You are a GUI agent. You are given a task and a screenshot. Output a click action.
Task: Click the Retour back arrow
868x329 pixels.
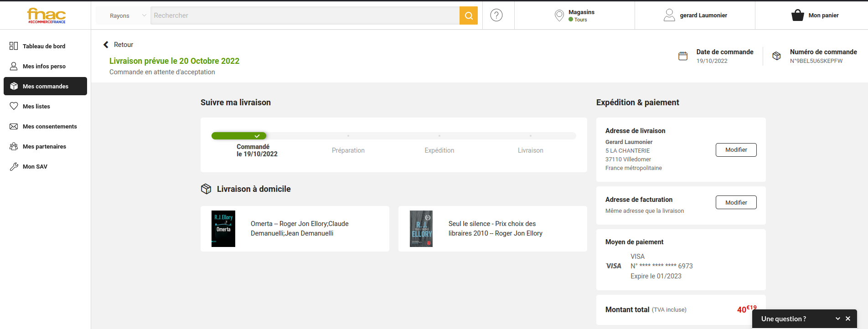(106, 45)
